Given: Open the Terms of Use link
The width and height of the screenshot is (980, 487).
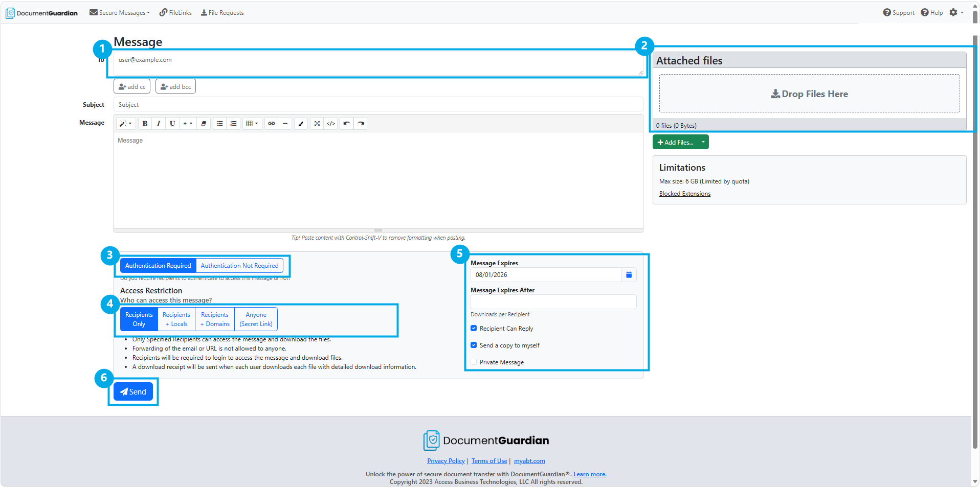Looking at the screenshot, I should [x=489, y=461].
